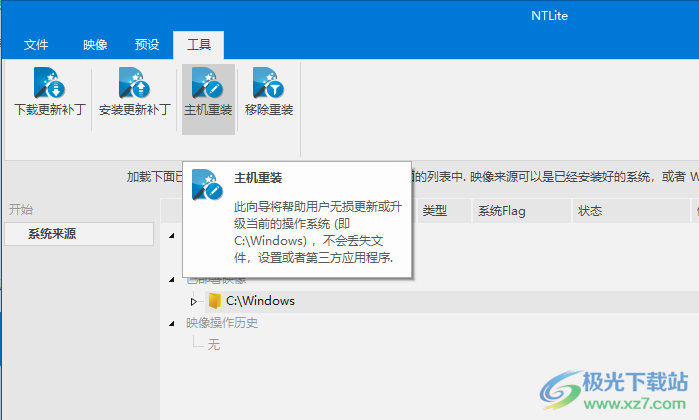Open the 映像 ribbon tab
699x420 pixels.
(x=95, y=45)
